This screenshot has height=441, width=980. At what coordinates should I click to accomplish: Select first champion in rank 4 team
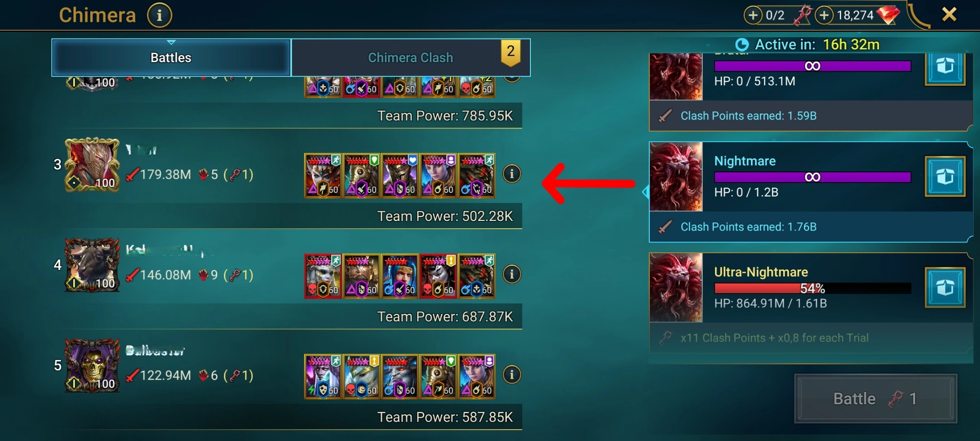click(x=323, y=276)
